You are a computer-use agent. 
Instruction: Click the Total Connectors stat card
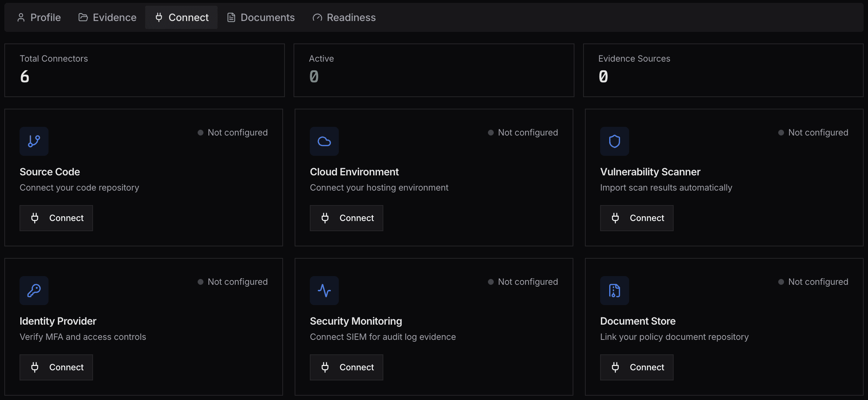(x=144, y=70)
